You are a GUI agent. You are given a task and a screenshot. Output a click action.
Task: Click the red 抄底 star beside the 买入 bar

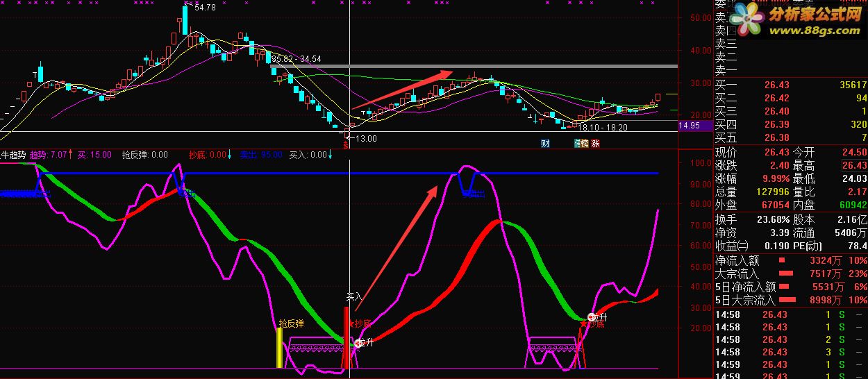(x=351, y=323)
